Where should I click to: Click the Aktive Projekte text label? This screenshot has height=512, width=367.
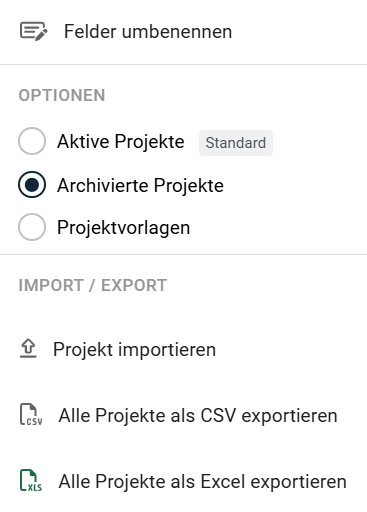121,142
